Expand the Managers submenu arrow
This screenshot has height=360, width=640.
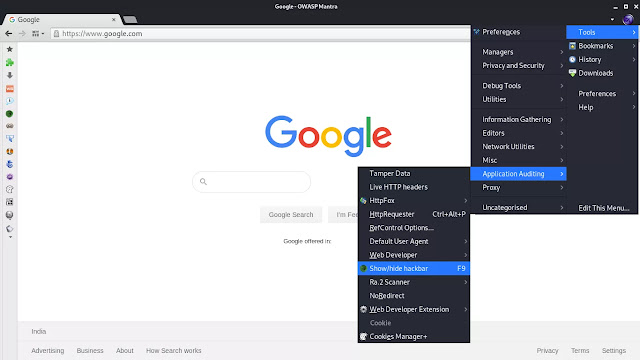[562, 52]
